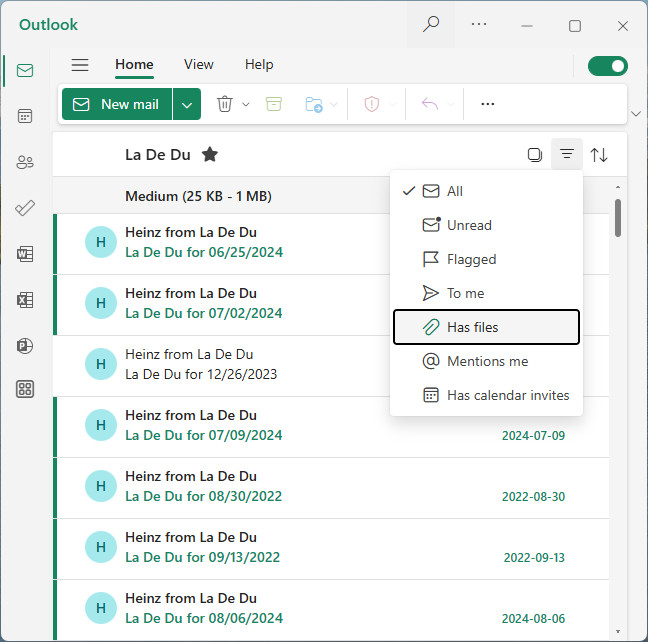This screenshot has height=642, width=648.
Task: Filter by Mentions me
Action: pyautogui.click(x=486, y=361)
